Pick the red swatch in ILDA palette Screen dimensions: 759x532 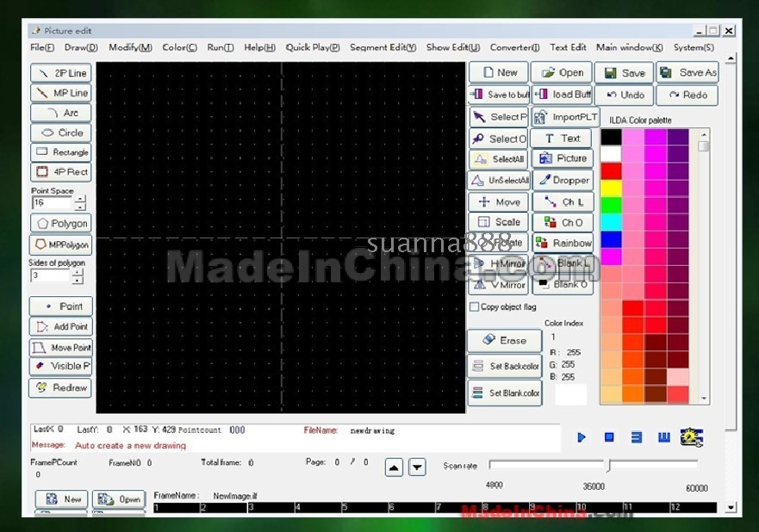(612, 170)
